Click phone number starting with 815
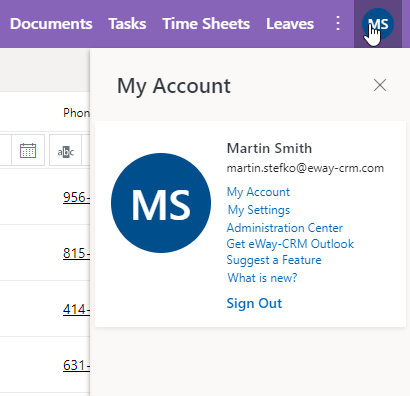Image resolution: width=410 pixels, height=396 pixels. point(76,253)
